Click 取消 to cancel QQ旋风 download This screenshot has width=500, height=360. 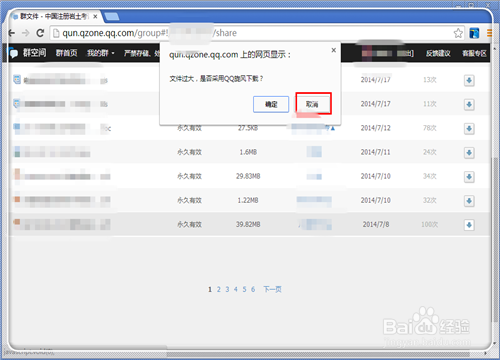[313, 104]
